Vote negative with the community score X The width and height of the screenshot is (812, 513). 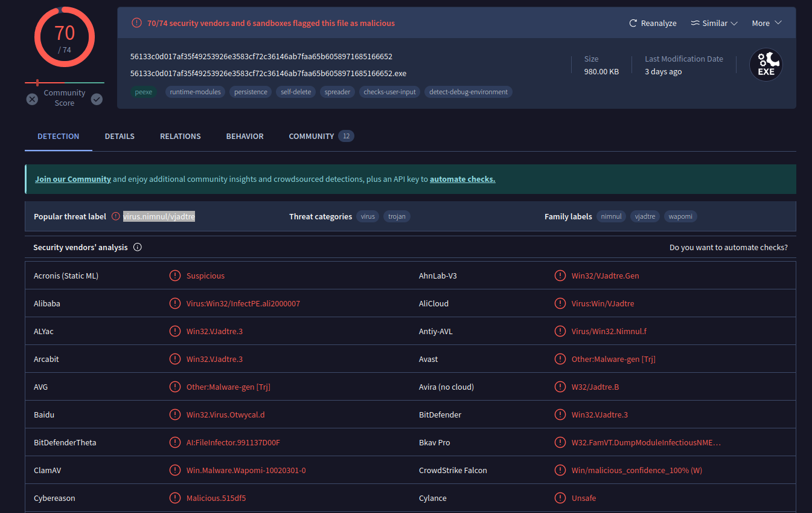point(32,99)
